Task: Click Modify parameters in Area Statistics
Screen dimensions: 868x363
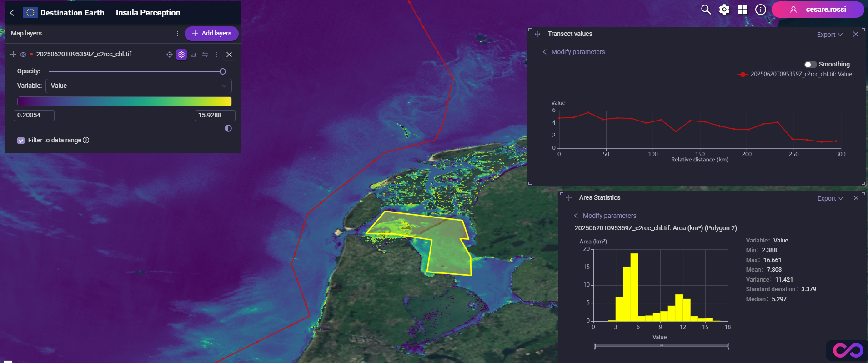Action: point(609,216)
